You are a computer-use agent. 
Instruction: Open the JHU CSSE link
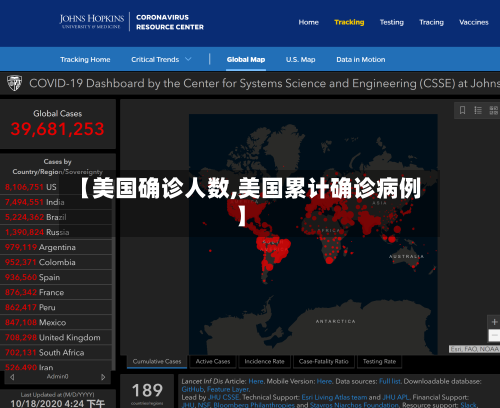point(223,397)
